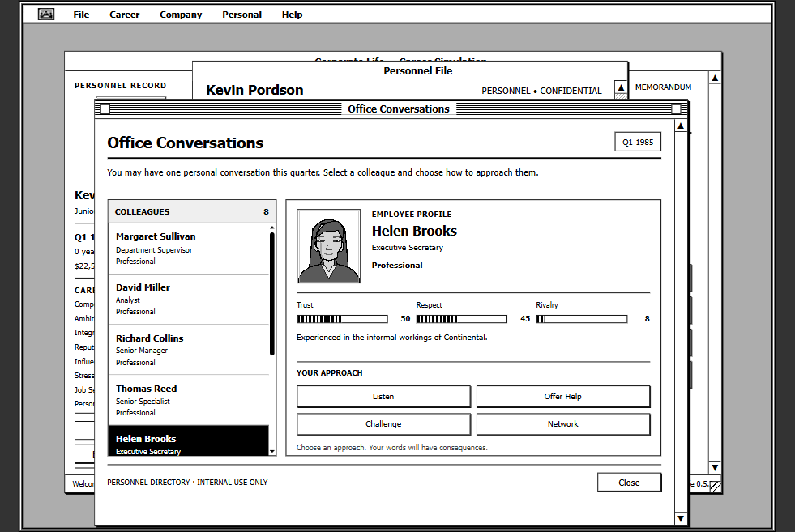Viewport: 795px width, 532px height.
Task: Open the Help menu
Action: [x=292, y=15]
